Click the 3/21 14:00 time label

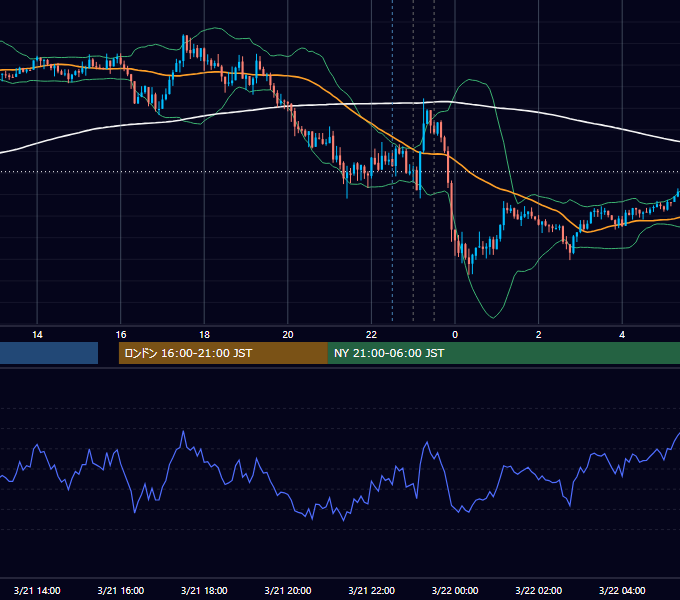[x=37, y=590]
